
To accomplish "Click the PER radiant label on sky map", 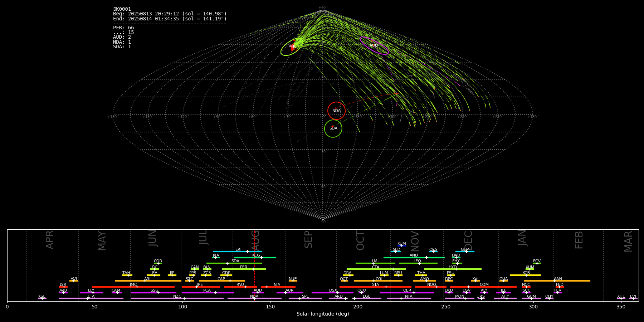I will coord(292,47).
